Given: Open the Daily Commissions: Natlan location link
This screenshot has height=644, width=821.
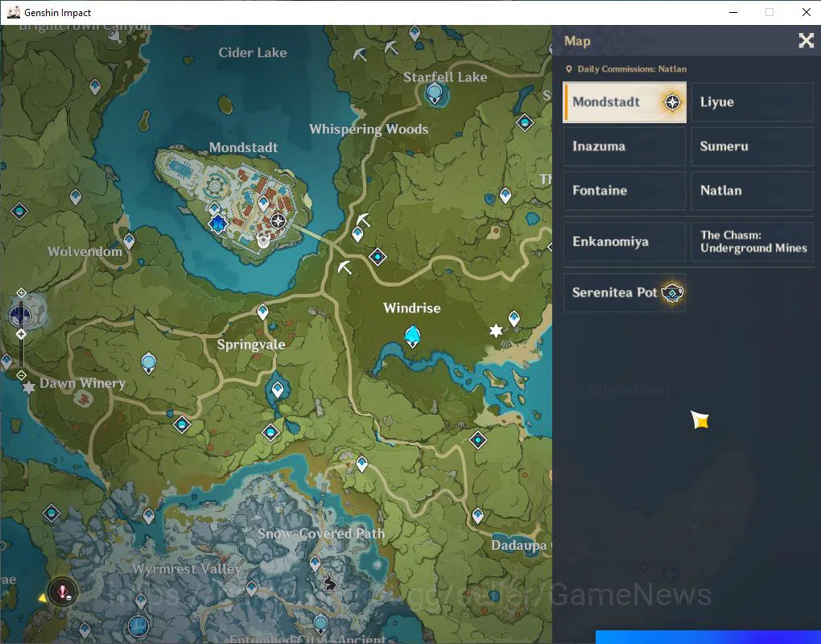Looking at the screenshot, I should point(626,69).
